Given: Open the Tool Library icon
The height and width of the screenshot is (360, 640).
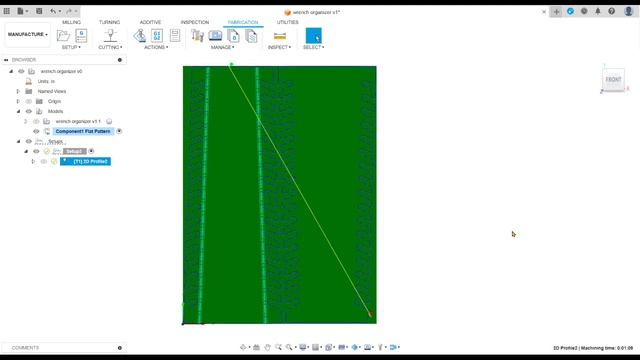Looking at the screenshot, I should (198, 36).
